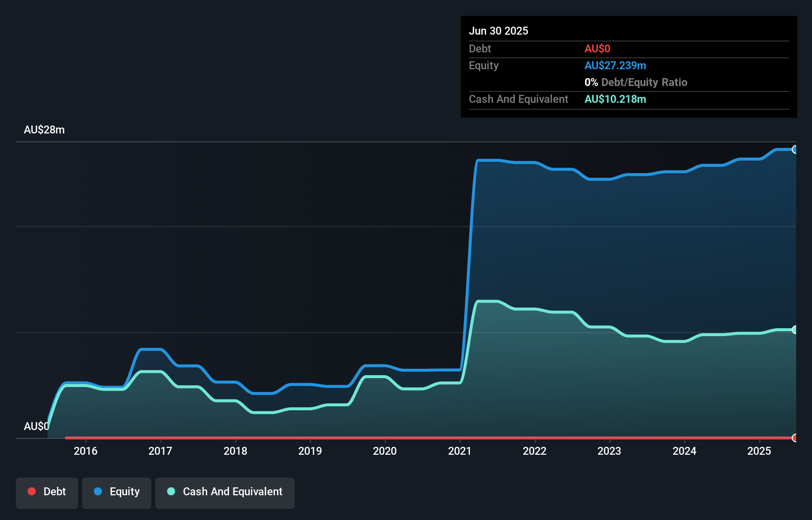Click the Jun 30 2025 tooltip date
Viewport: 812px width, 520px height.
498,31
